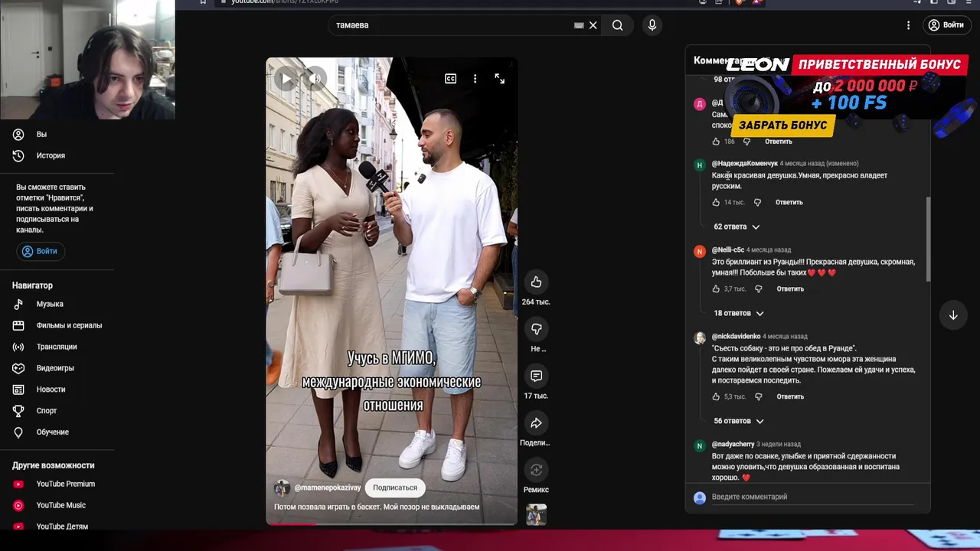This screenshot has width=980, height=551.
Task: Reply to the comment with 186 likes
Action: tap(778, 142)
